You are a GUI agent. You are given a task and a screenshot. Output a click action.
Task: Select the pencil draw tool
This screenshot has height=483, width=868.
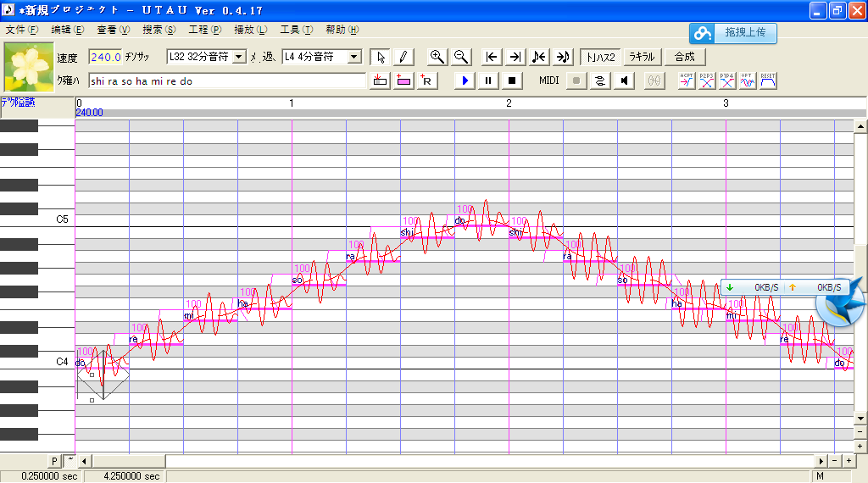tap(403, 57)
